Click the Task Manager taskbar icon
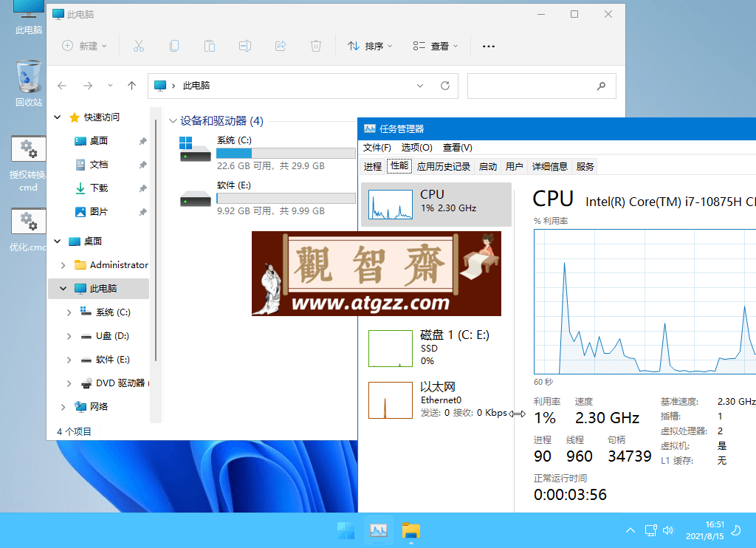The image size is (756, 548). click(x=379, y=530)
